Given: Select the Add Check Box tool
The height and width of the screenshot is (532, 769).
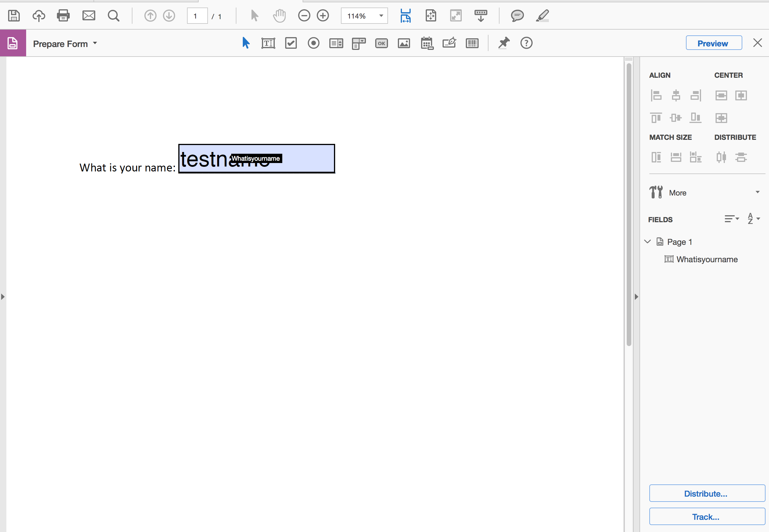Looking at the screenshot, I should [291, 43].
